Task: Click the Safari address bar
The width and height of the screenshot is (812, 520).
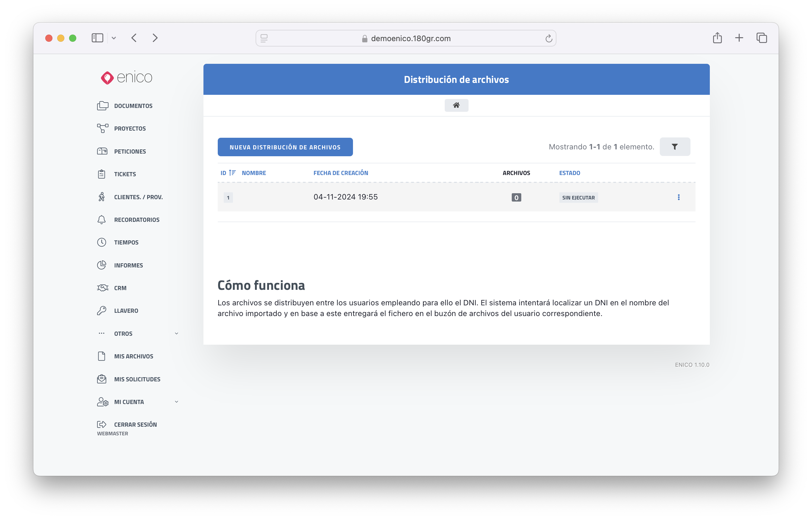Action: coord(405,38)
